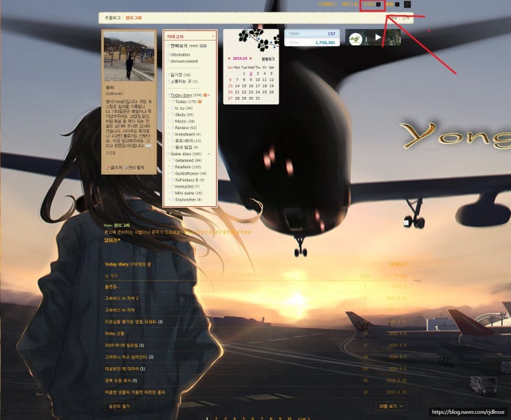This screenshot has width=511, height=420.
Task: Click the 글쓰기 write post link
Action: [x=116, y=168]
